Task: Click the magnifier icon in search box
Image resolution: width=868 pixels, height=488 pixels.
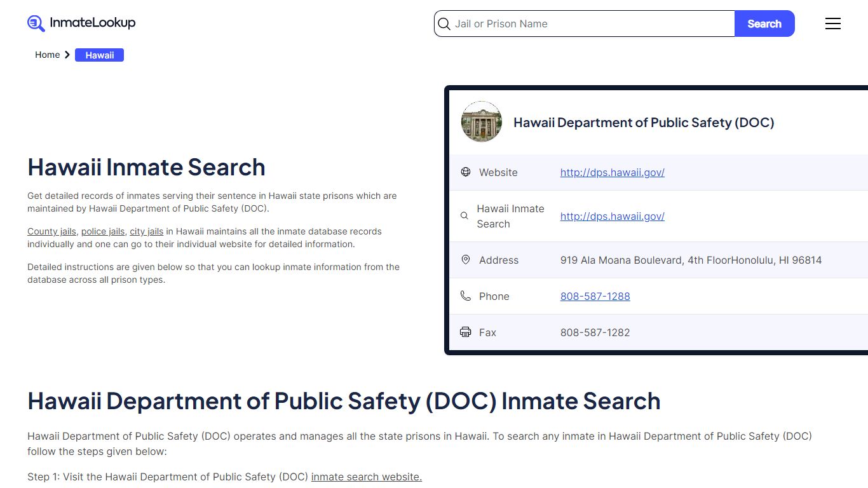Action: pyautogui.click(x=444, y=24)
